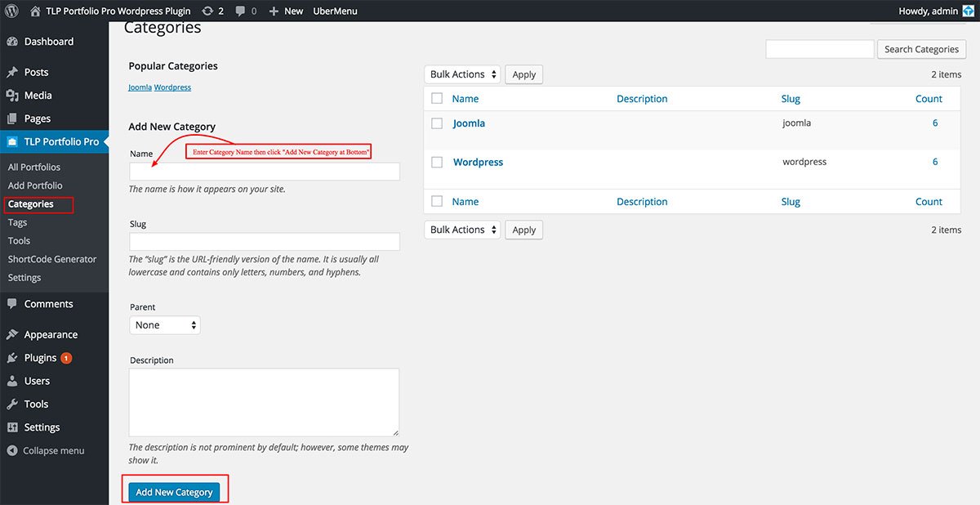This screenshot has height=505, width=980.
Task: Sort by the Slug column header
Action: click(791, 99)
